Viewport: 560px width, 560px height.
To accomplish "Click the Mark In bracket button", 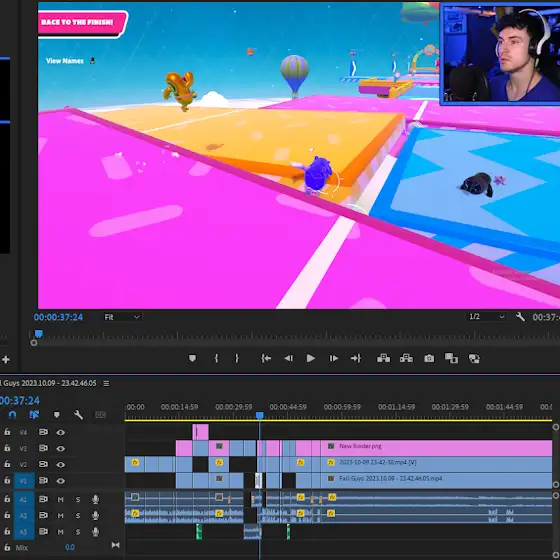I will (x=216, y=358).
